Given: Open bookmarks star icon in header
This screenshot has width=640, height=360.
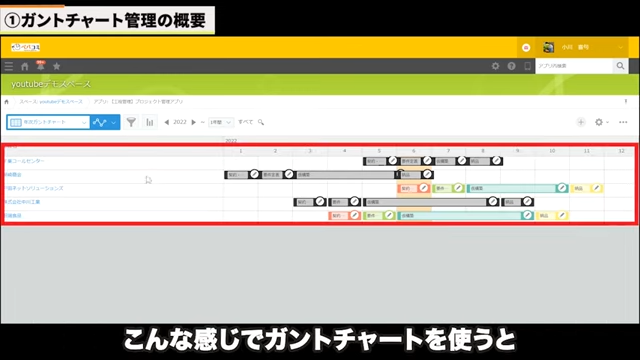Looking at the screenshot, I should click(x=56, y=66).
